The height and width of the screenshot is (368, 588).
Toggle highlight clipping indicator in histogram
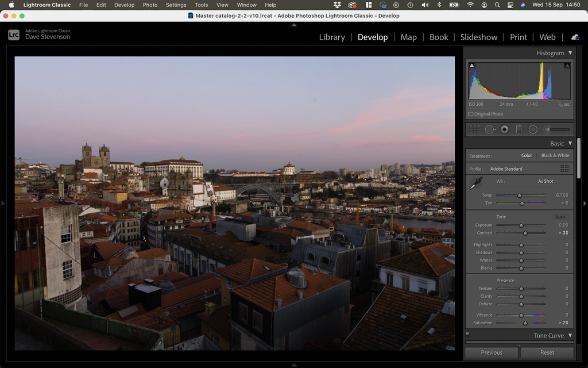pyautogui.click(x=567, y=66)
